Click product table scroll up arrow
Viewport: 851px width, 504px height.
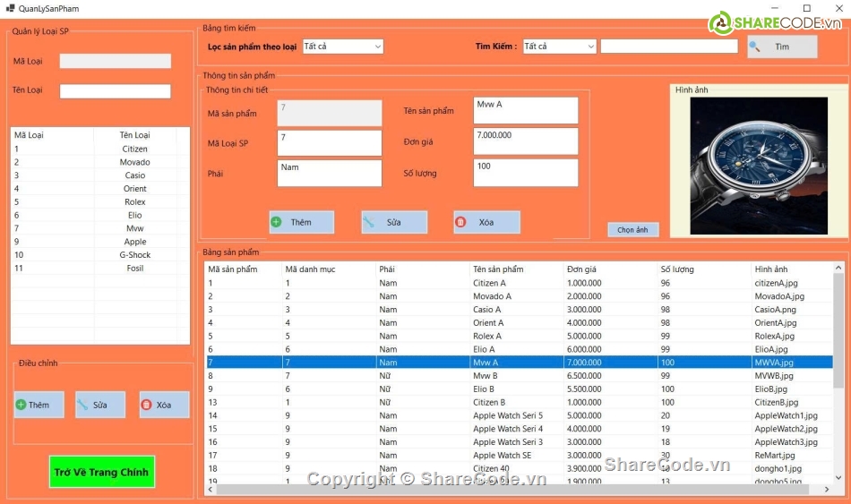pos(838,268)
